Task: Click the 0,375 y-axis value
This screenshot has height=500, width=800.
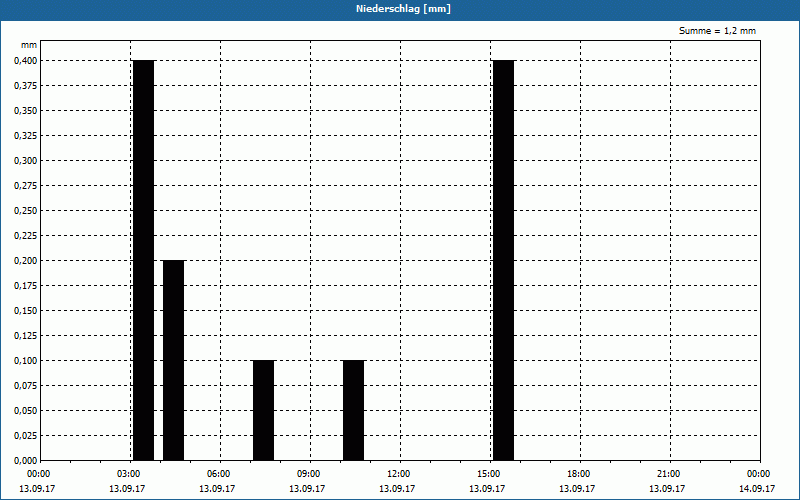Action: (x=26, y=86)
